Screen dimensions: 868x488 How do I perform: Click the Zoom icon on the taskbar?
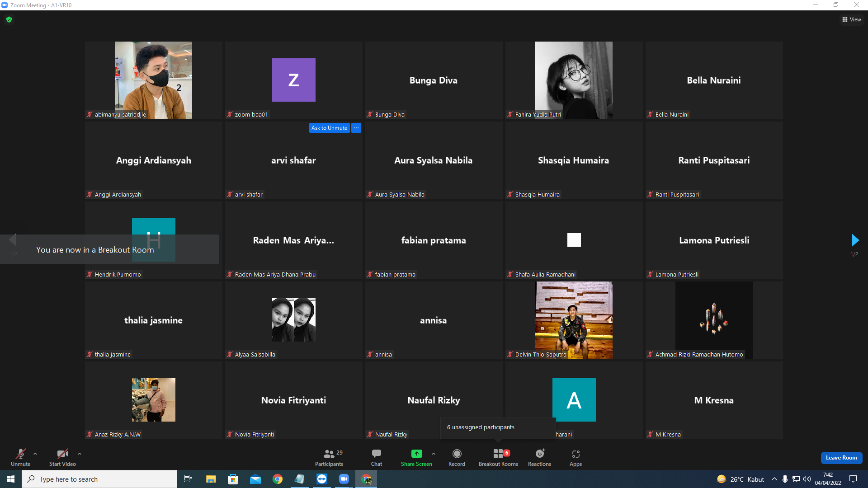(x=344, y=479)
